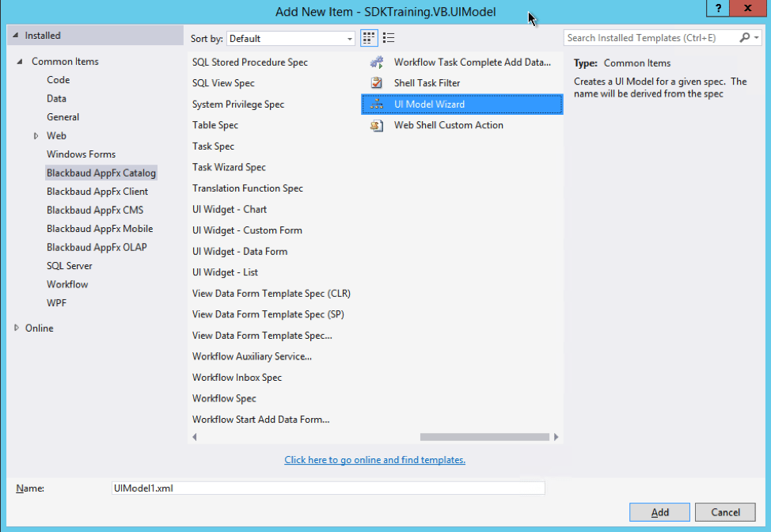This screenshot has width=771, height=532.
Task: Choose the SQL Server category
Action: [x=68, y=265]
